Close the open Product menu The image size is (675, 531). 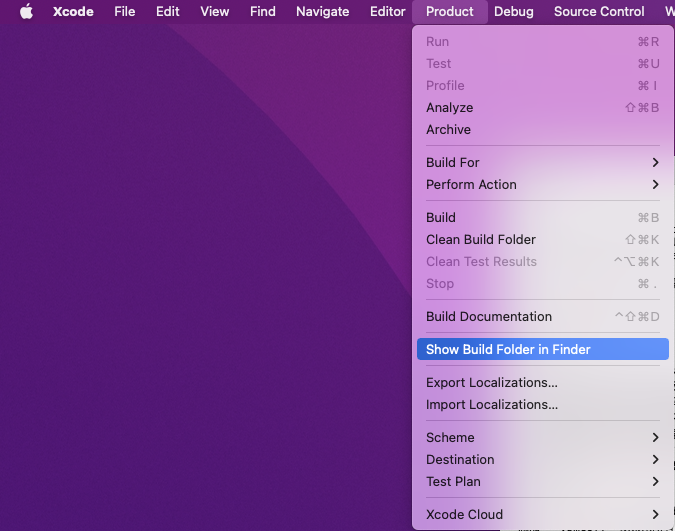449,12
